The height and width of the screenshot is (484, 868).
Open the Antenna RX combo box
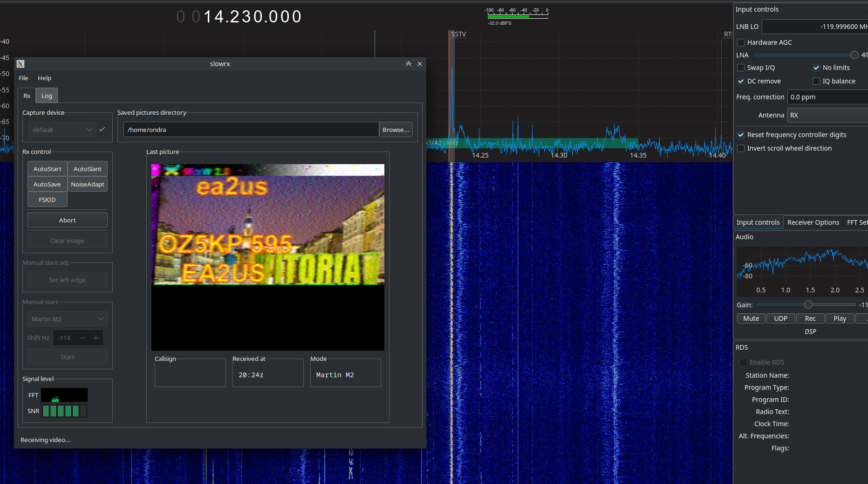tap(827, 115)
